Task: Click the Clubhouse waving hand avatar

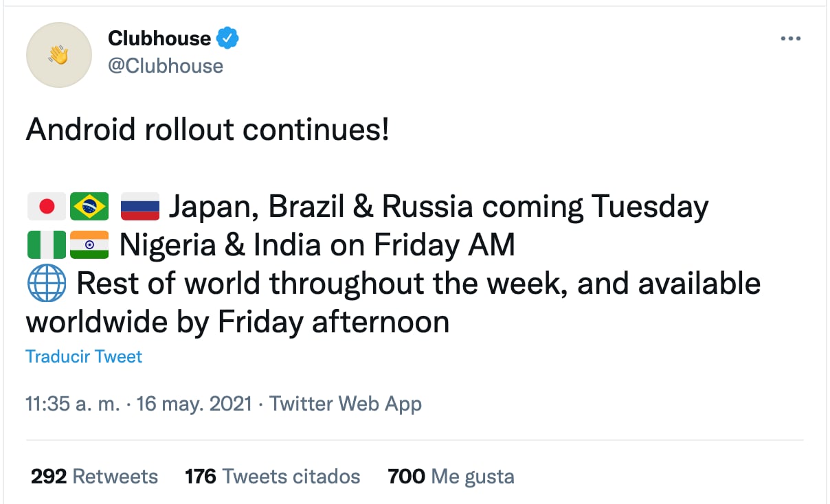Action: click(59, 55)
